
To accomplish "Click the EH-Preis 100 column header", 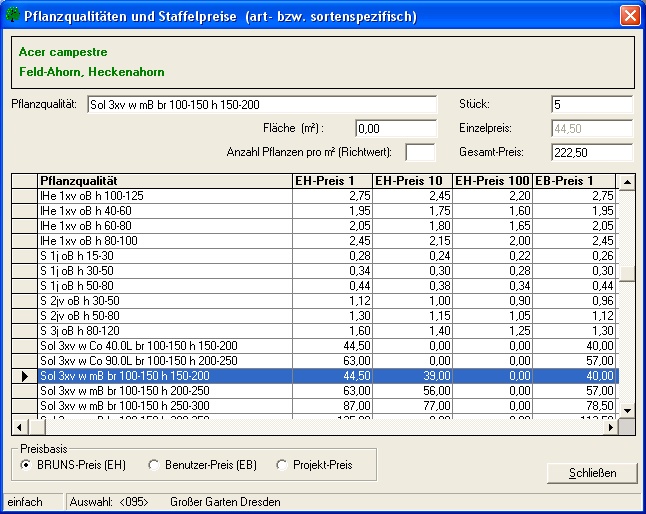I will (492, 181).
